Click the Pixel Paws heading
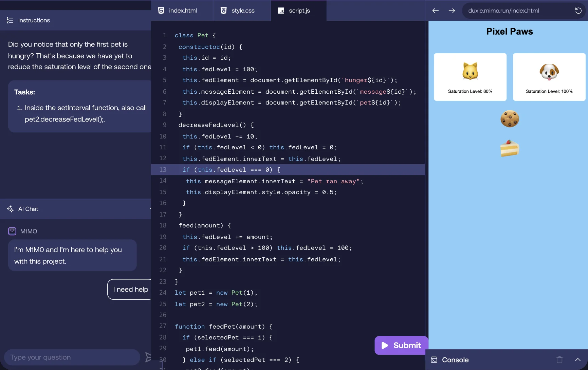588x370 pixels. (509, 32)
